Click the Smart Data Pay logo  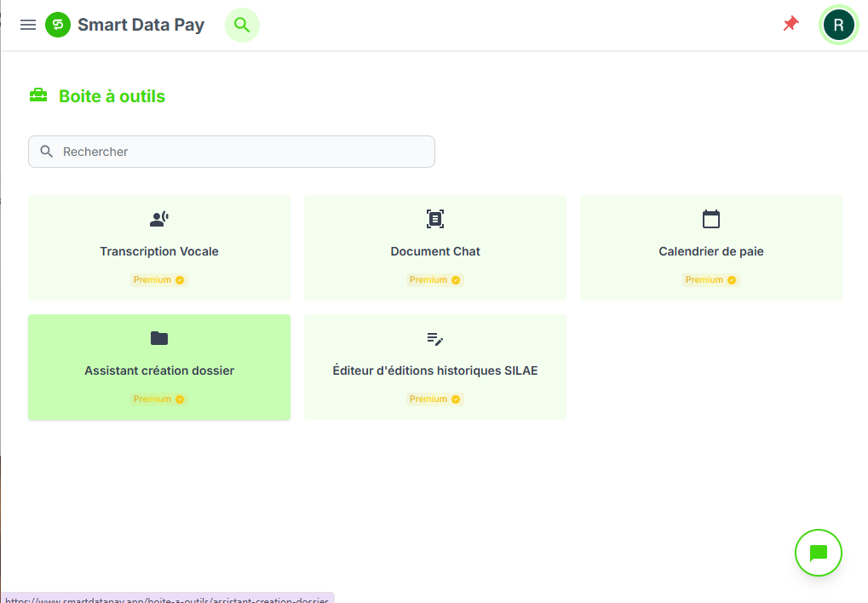coord(58,25)
